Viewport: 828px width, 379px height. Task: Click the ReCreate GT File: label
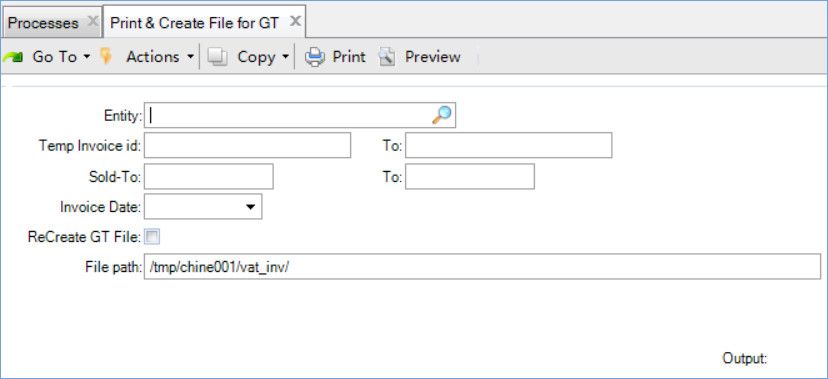tap(84, 238)
